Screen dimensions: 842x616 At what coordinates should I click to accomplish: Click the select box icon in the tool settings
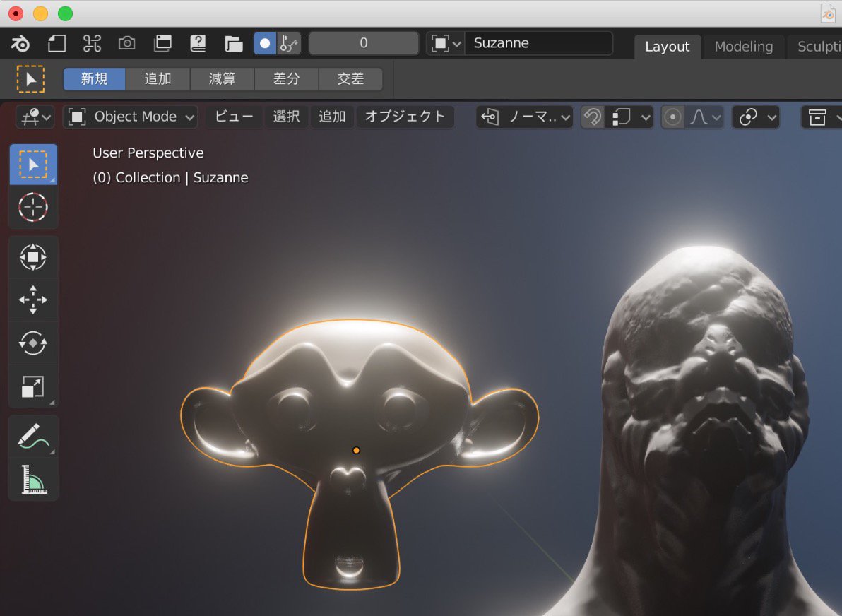30,79
